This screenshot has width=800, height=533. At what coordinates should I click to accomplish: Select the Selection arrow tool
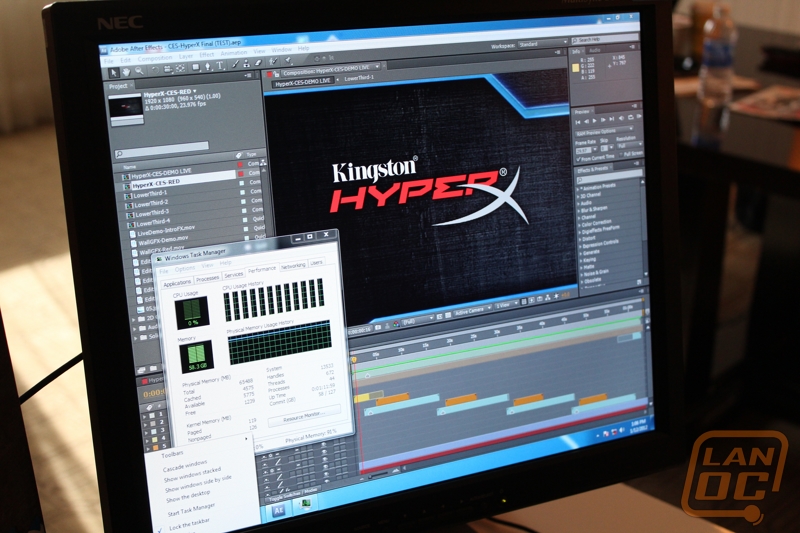114,74
